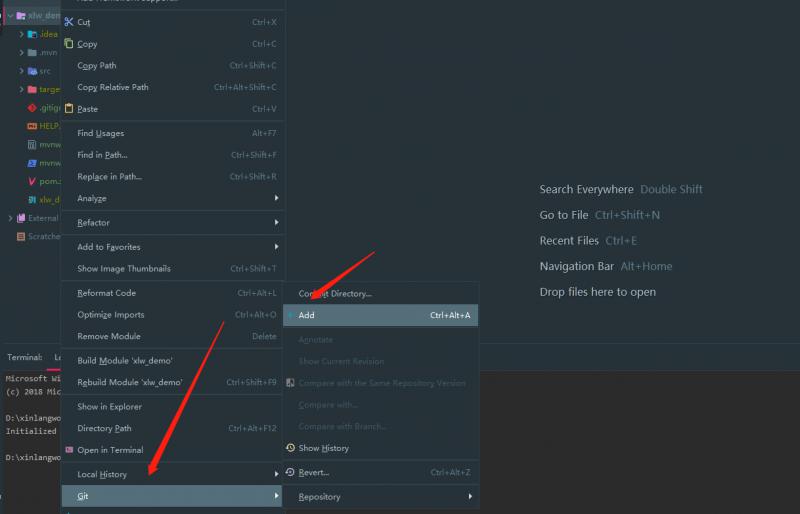
Task: Open the Git submenu entry
Action: click(x=171, y=496)
